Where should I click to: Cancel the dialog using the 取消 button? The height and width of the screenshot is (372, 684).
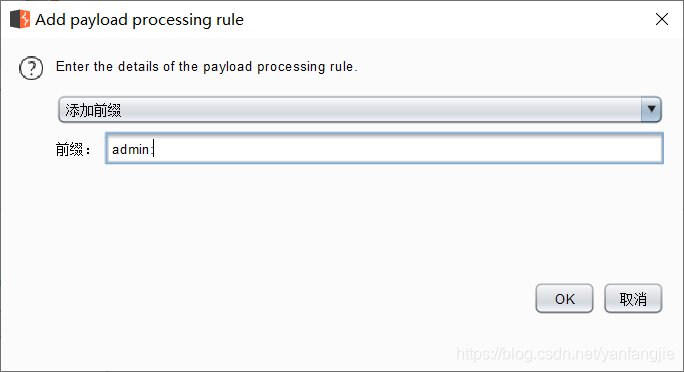tap(633, 299)
